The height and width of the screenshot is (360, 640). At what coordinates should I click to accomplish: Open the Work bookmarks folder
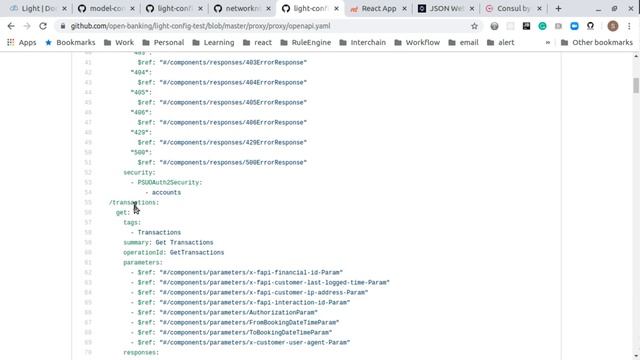(x=119, y=42)
